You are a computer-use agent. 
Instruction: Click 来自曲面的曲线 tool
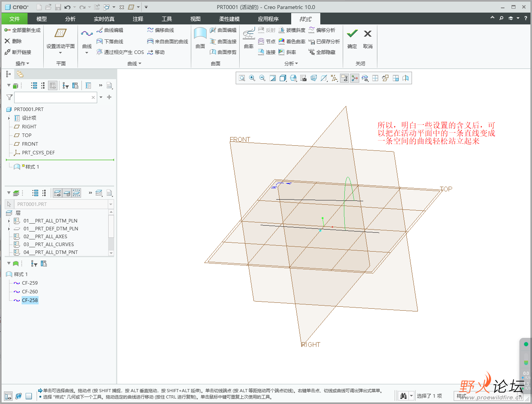[168, 41]
